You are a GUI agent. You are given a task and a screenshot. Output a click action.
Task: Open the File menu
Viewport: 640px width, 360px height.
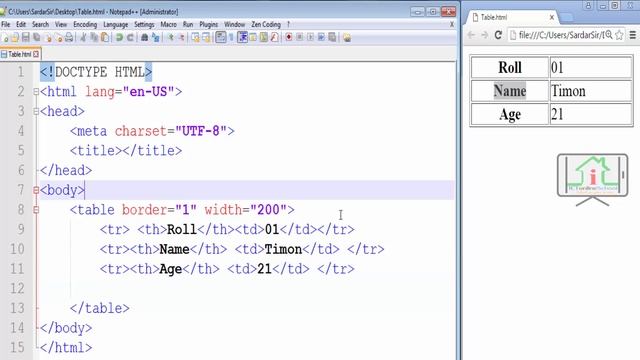[6, 24]
